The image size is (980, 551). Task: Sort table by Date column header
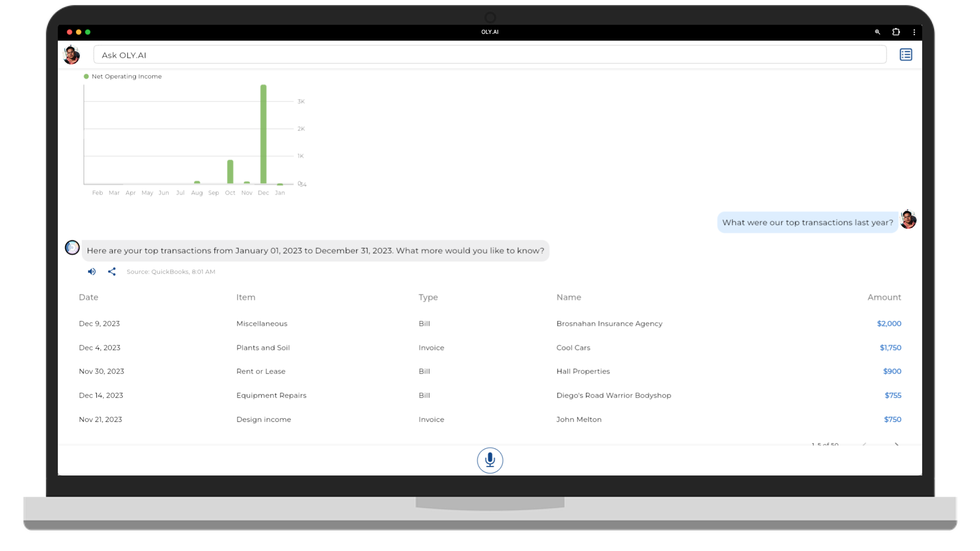(89, 297)
